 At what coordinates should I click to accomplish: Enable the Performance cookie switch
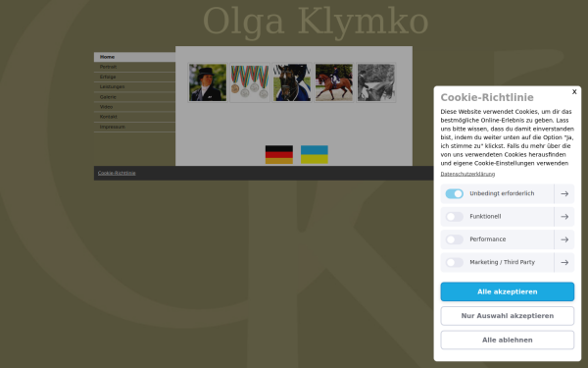click(454, 239)
